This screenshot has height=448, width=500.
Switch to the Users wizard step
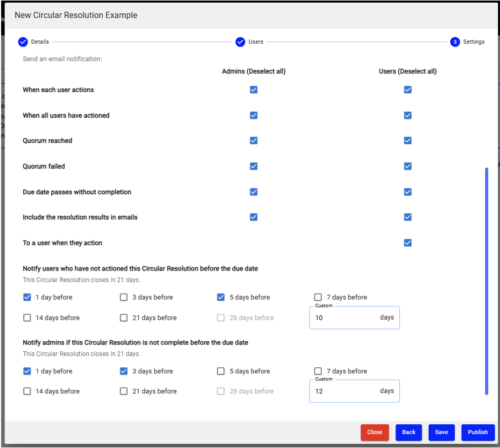click(x=256, y=41)
